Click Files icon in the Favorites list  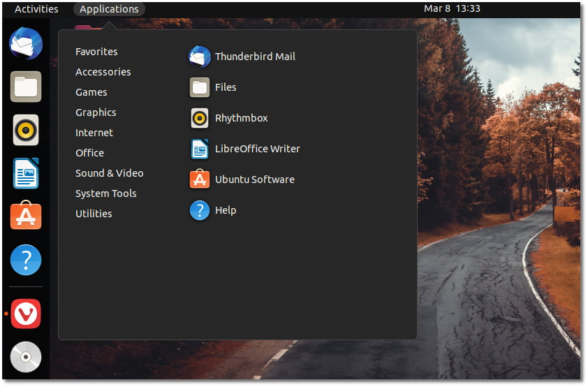pyautogui.click(x=200, y=87)
